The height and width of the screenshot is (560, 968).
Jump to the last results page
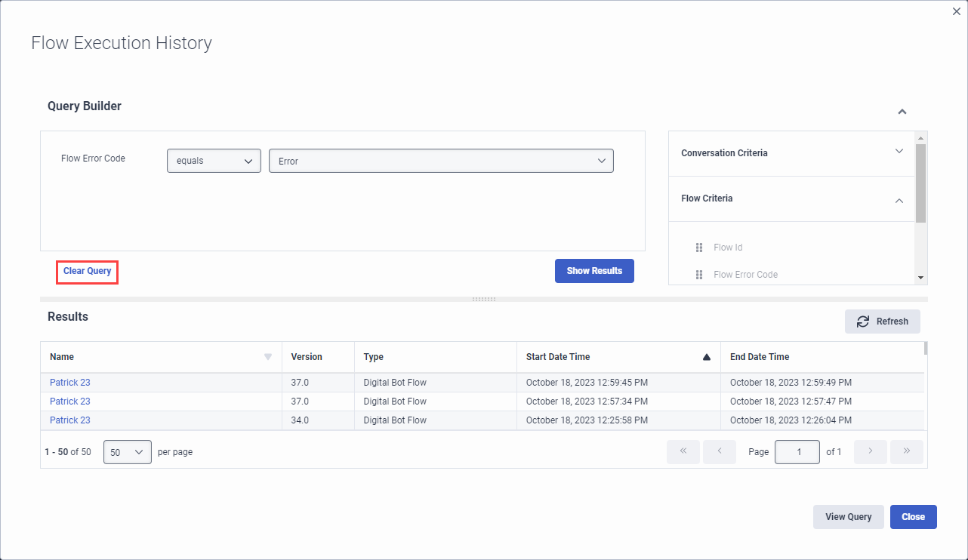906,451
